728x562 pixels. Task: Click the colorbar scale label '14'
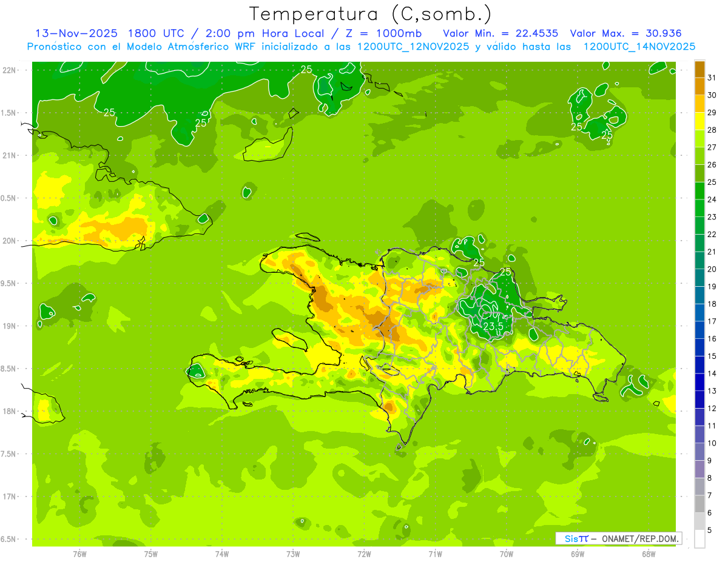[x=712, y=373]
